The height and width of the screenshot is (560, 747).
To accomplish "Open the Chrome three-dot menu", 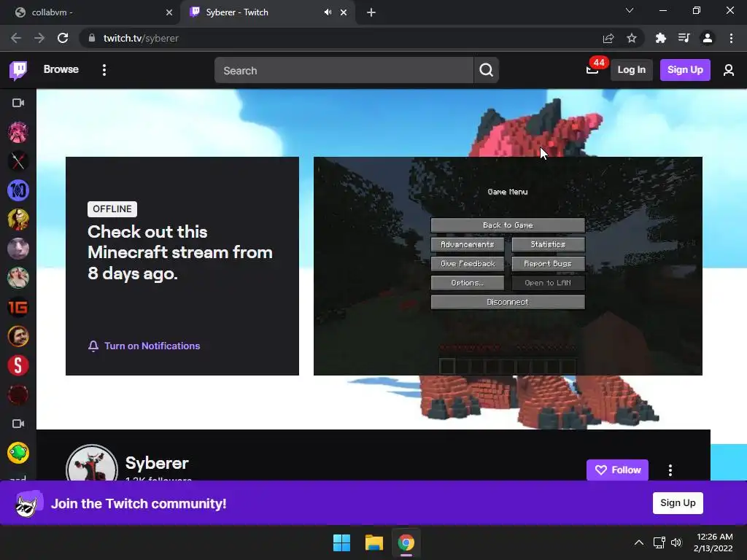I will coord(731,38).
